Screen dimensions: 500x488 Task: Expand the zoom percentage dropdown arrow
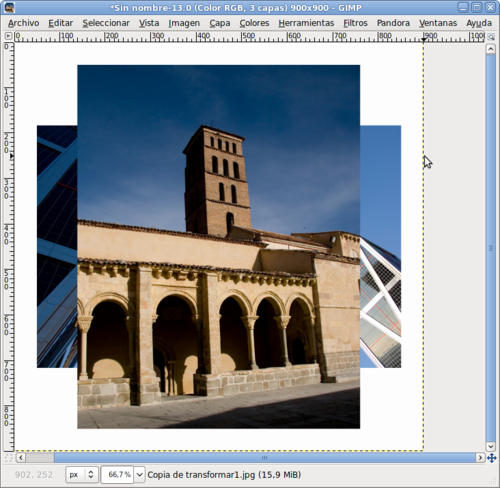point(139,474)
